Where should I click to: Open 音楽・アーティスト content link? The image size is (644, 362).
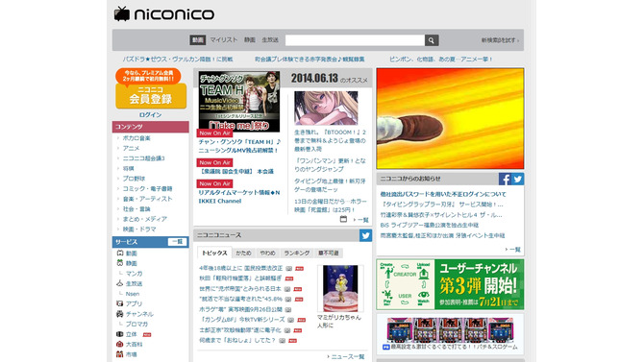point(147,199)
